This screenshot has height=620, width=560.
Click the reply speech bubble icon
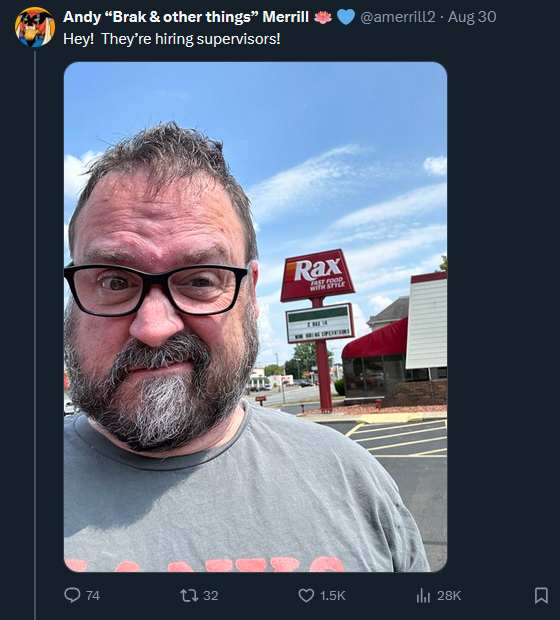click(72, 595)
